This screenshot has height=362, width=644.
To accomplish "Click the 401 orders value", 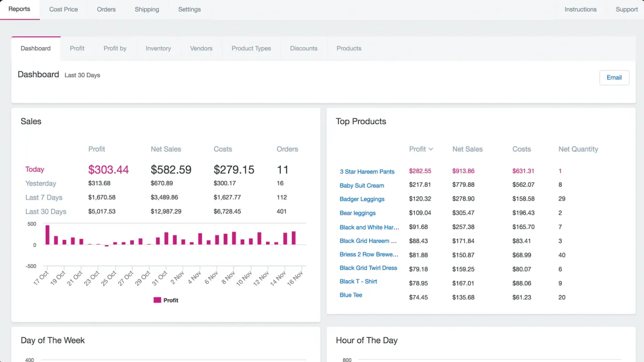I will [282, 211].
